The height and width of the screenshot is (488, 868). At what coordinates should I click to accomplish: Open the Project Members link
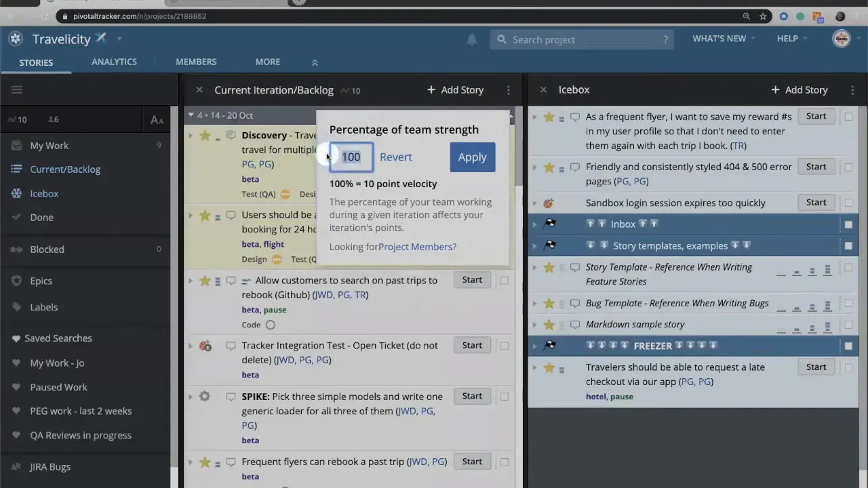[417, 247]
